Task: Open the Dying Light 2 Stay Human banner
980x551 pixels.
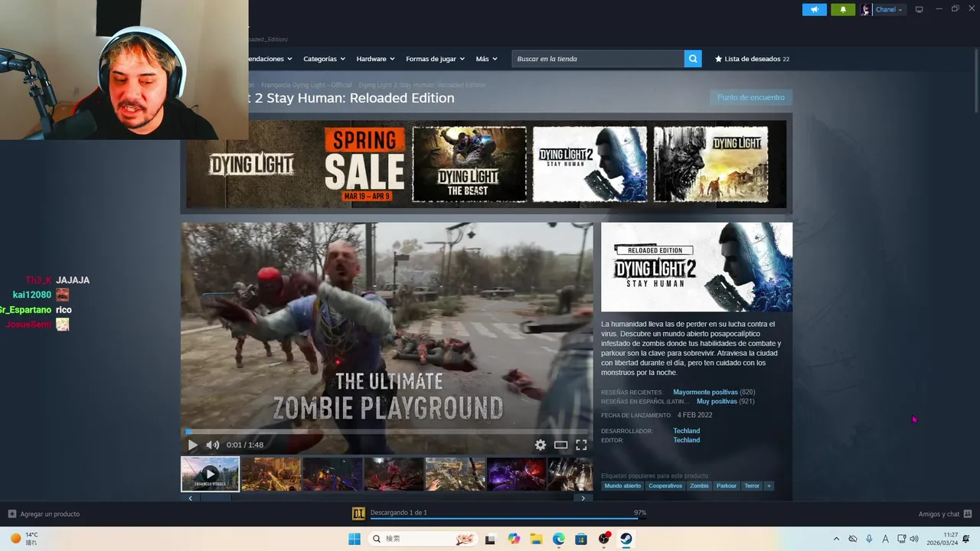Action: [x=590, y=165]
